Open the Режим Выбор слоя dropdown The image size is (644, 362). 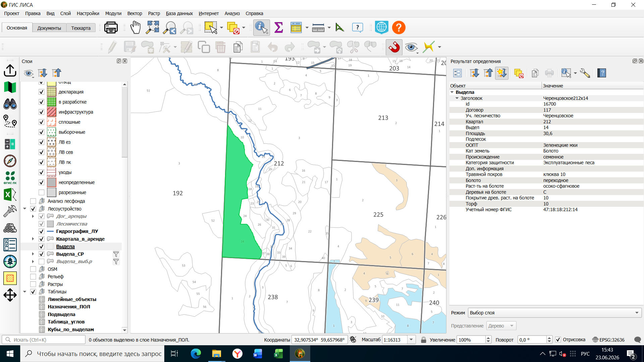click(x=555, y=313)
